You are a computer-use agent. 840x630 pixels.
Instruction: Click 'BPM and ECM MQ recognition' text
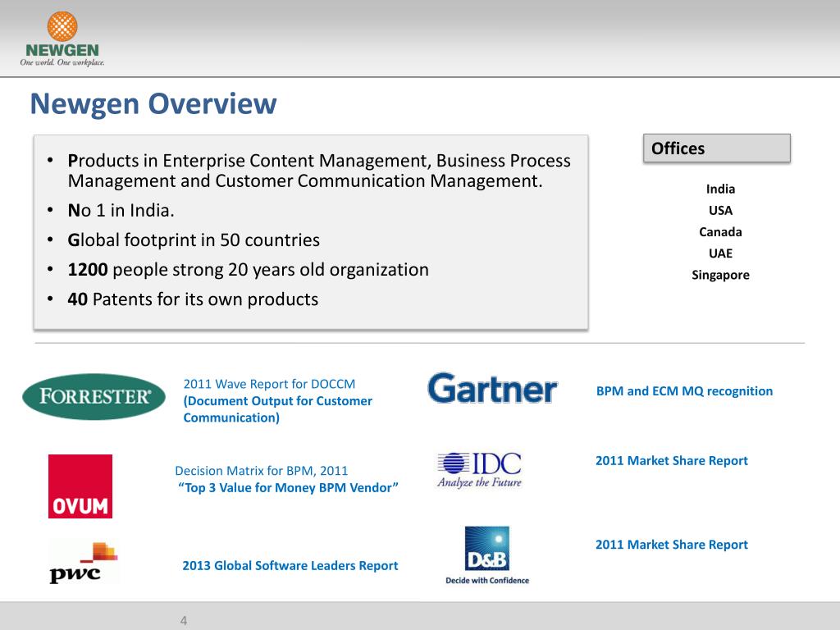click(684, 391)
